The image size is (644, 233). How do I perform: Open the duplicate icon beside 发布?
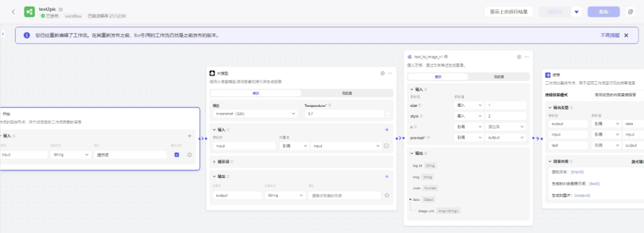point(630,11)
